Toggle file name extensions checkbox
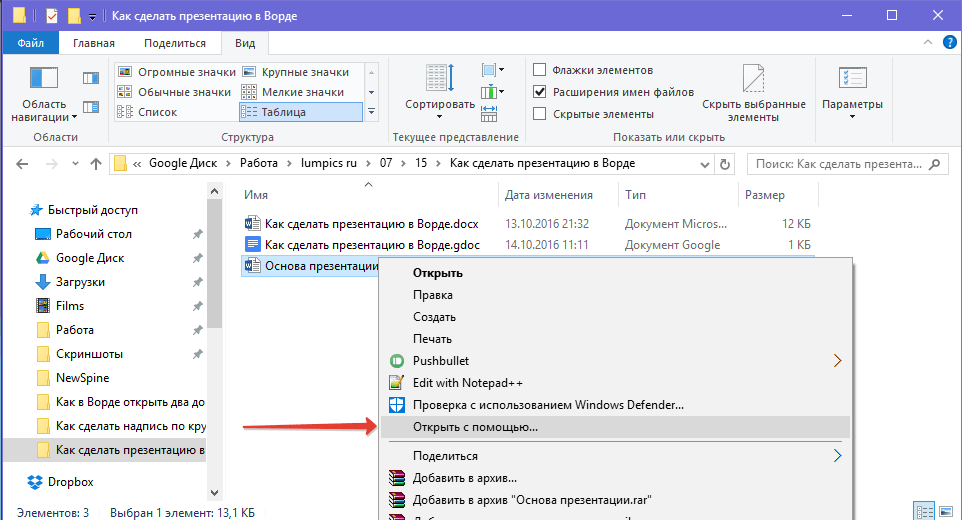 [x=540, y=92]
